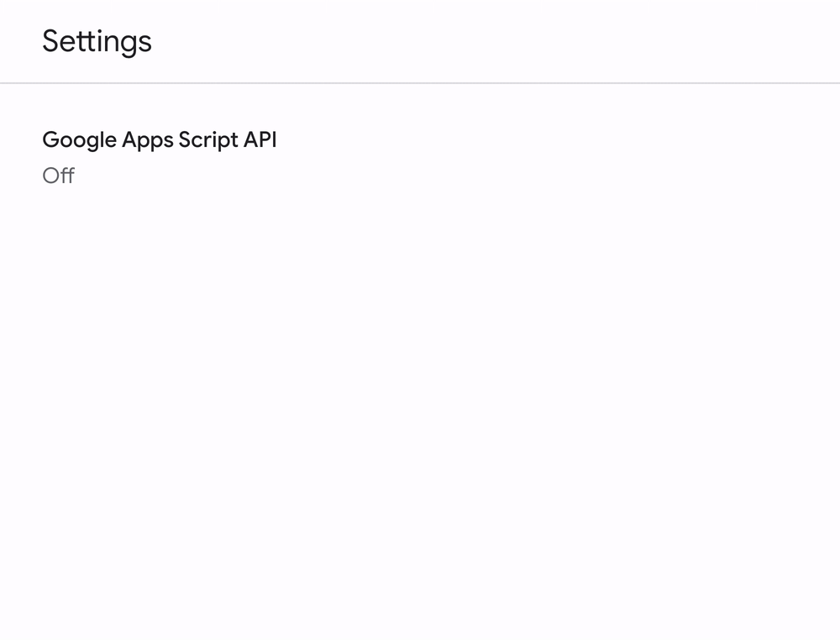Click the status value below Google Apps Script API

[59, 176]
